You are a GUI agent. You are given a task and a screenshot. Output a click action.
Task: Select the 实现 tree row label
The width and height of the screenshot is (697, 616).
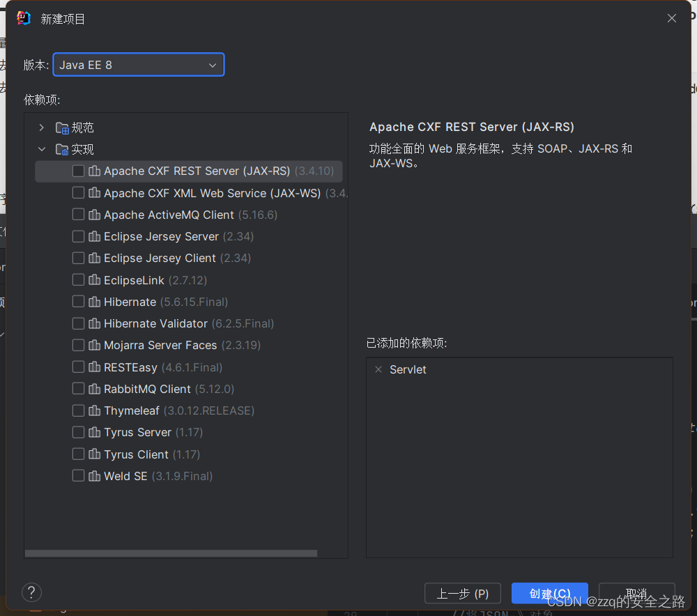click(x=83, y=149)
